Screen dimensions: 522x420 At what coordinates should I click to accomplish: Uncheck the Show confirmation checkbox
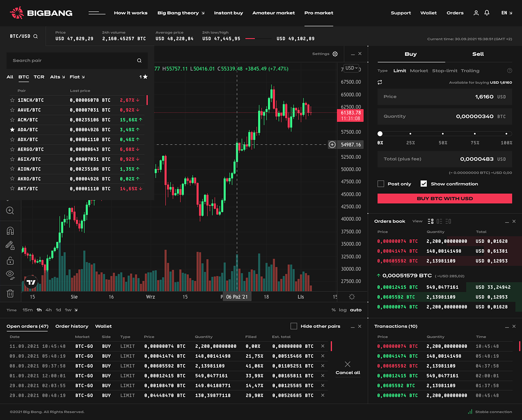click(x=424, y=184)
